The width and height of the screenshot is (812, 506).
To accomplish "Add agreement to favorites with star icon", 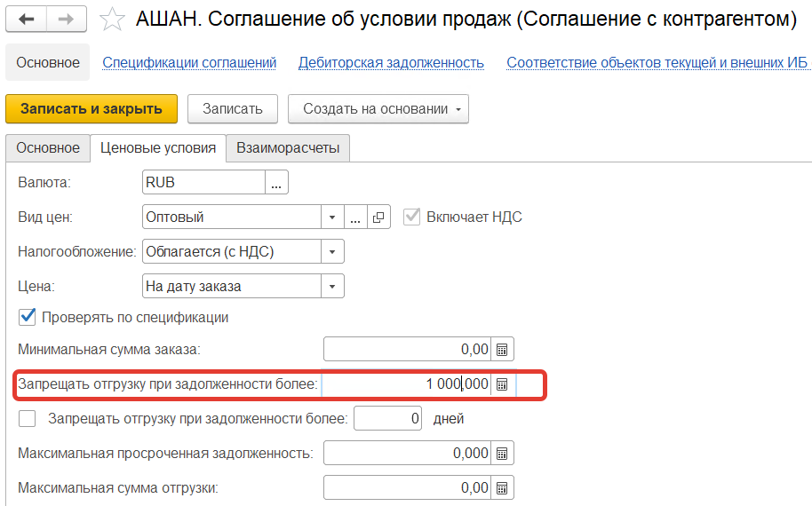I will point(111,19).
